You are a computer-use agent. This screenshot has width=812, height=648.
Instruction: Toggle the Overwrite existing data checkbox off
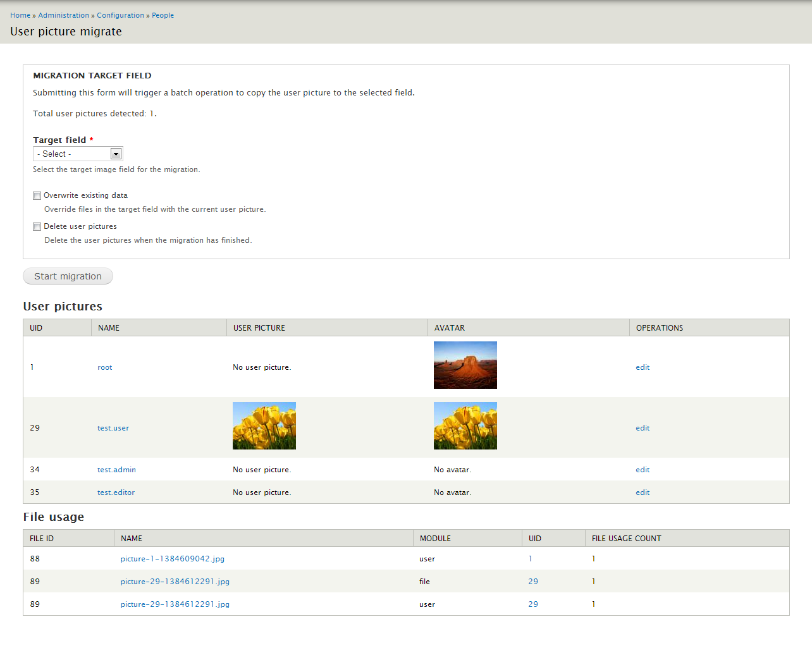tap(37, 195)
